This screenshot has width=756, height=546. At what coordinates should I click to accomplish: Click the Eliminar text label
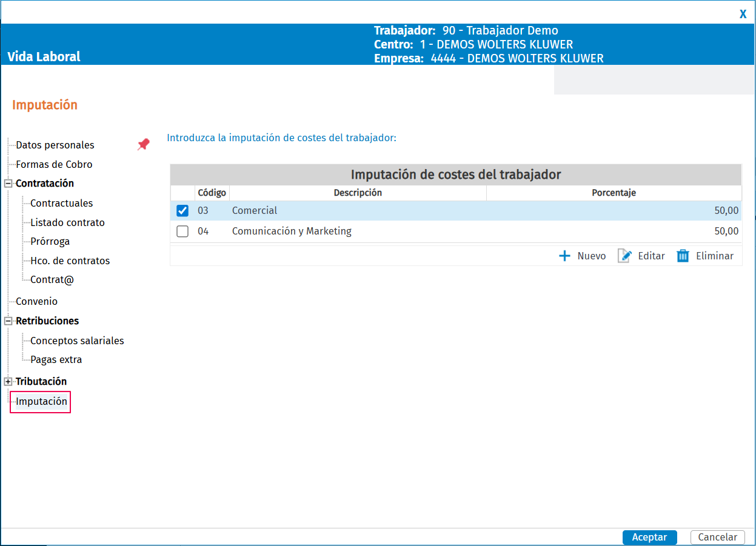pyautogui.click(x=715, y=256)
